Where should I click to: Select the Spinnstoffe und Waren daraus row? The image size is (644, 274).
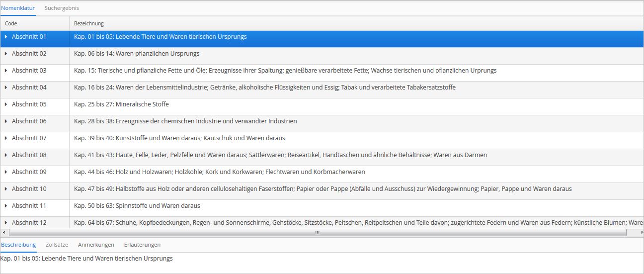[322, 206]
